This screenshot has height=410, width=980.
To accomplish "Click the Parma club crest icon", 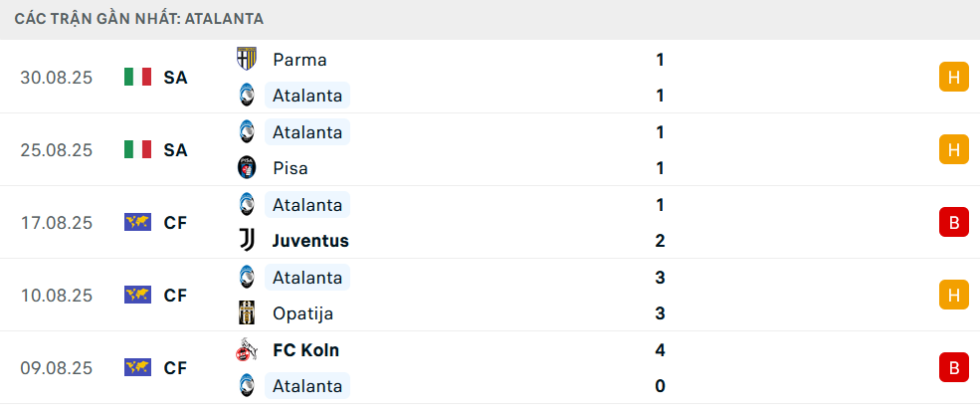I will pyautogui.click(x=246, y=60).
